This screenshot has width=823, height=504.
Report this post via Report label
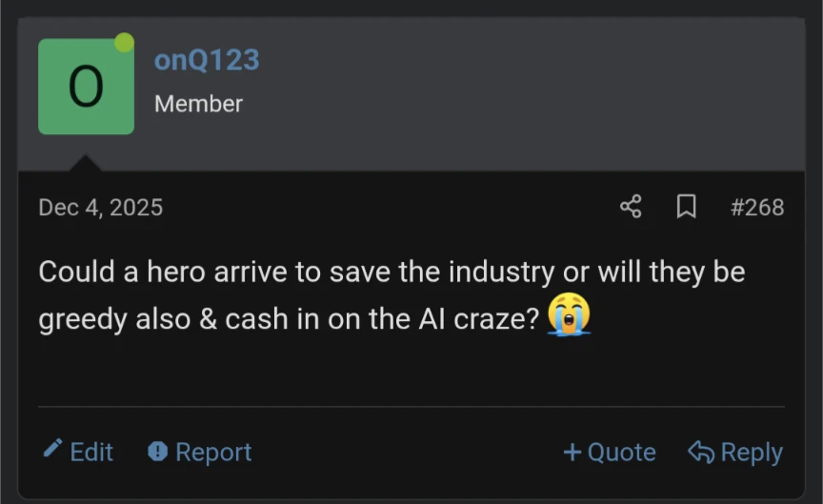coord(213,452)
